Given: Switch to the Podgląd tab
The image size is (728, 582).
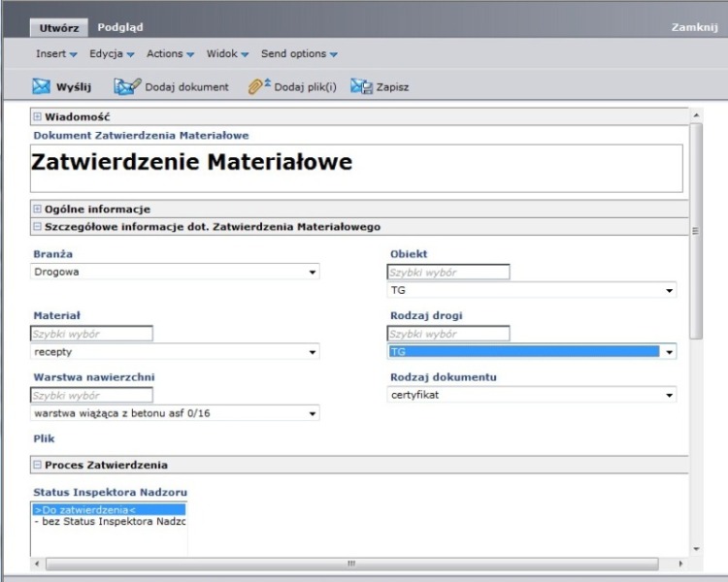Looking at the screenshot, I should [x=120, y=27].
